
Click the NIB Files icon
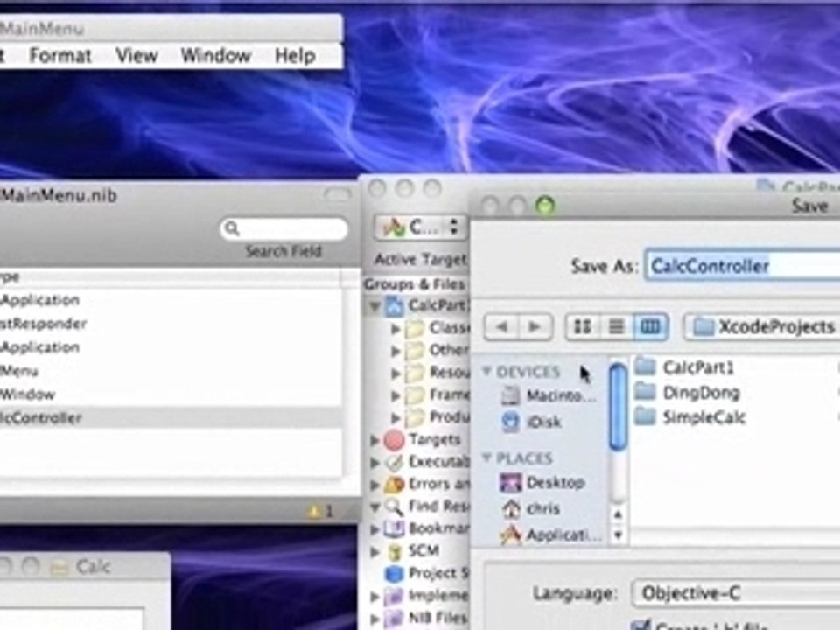tap(395, 619)
